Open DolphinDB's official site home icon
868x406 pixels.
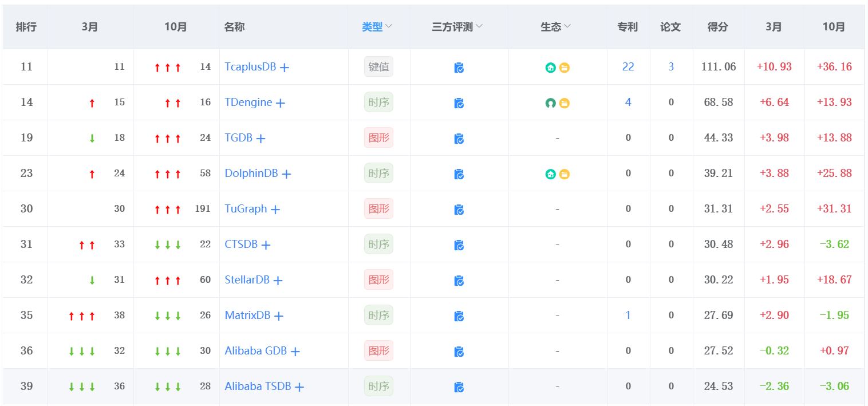tap(551, 173)
